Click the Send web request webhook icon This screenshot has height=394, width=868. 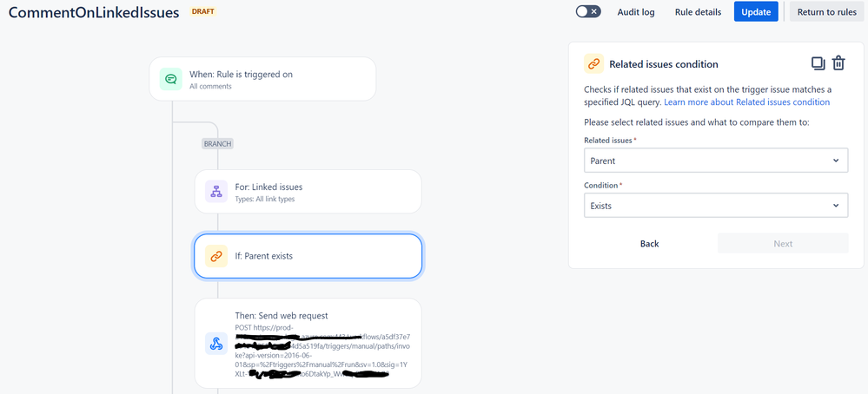[216, 343]
